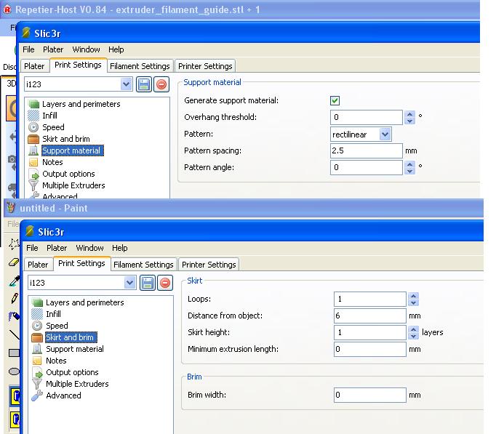The image size is (504, 434).
Task: Select Advanced in lower window tree
Action: pyautogui.click(x=64, y=395)
